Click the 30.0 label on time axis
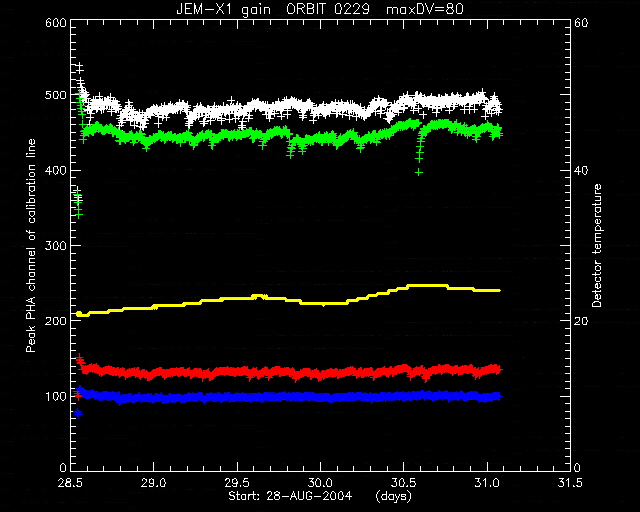Image resolution: width=640 pixels, height=512 pixels. coord(320,483)
